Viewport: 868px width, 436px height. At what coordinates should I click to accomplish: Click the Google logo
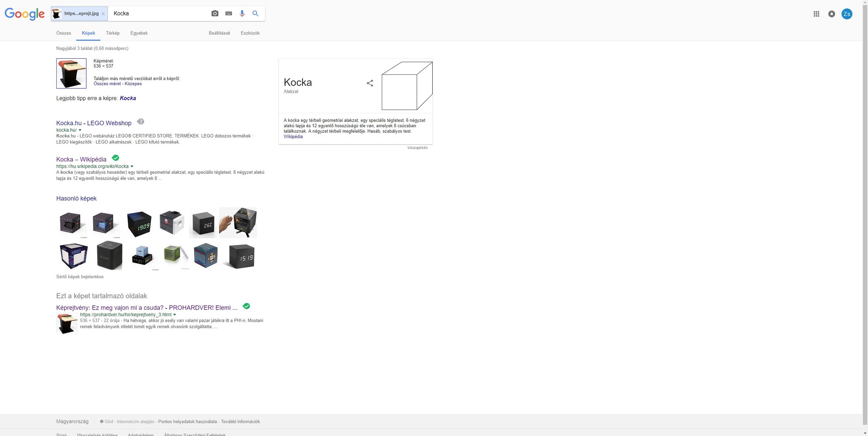tap(25, 14)
